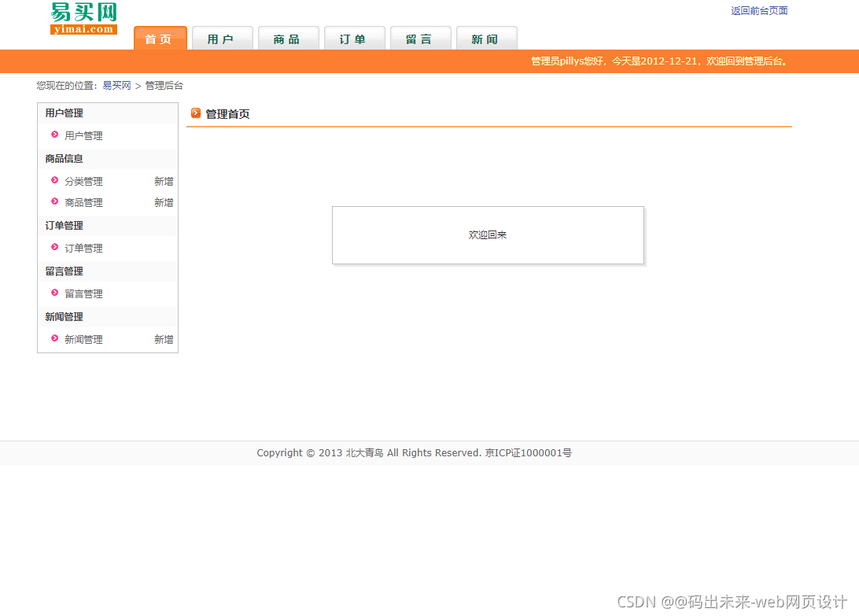Click the pink bullet icon beside the 新闻管理 link

click(x=55, y=338)
